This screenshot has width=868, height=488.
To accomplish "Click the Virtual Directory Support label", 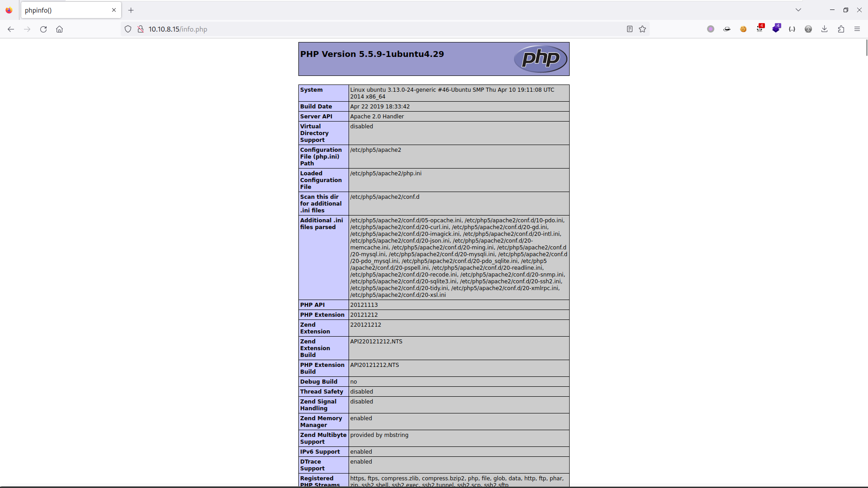I will click(314, 133).
